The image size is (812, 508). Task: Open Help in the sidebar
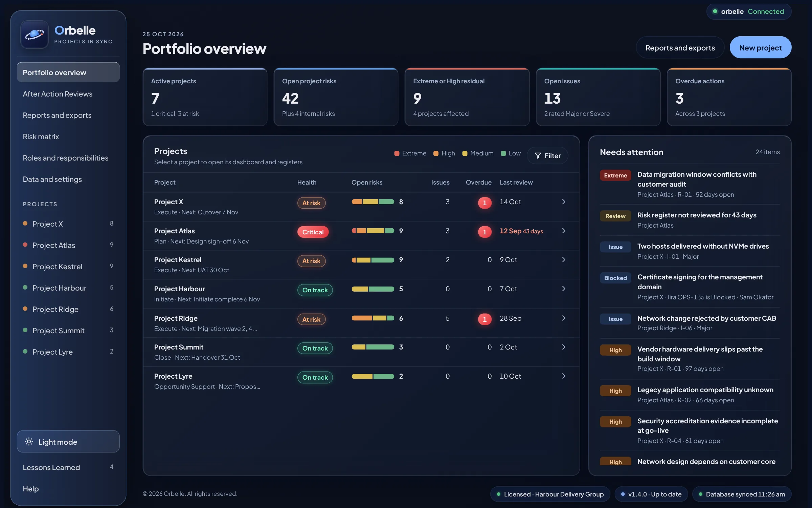click(68, 489)
